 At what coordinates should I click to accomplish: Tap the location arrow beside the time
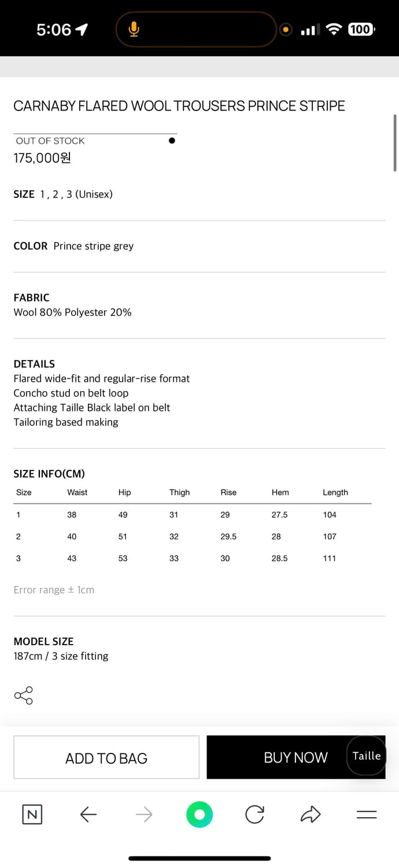pyautogui.click(x=82, y=29)
